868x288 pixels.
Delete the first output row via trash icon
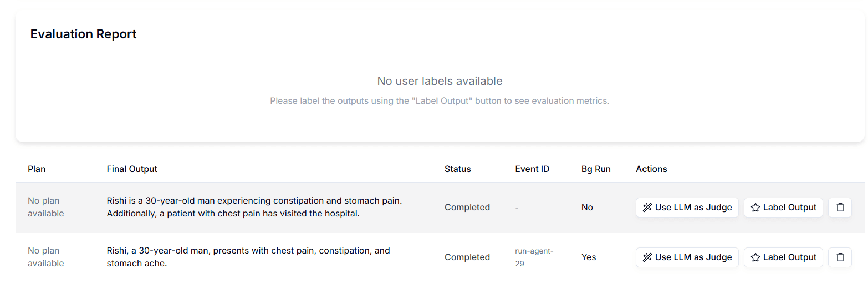point(840,208)
